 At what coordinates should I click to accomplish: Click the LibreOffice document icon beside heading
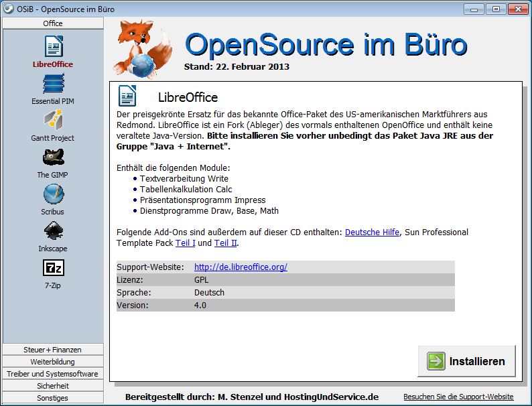[127, 96]
